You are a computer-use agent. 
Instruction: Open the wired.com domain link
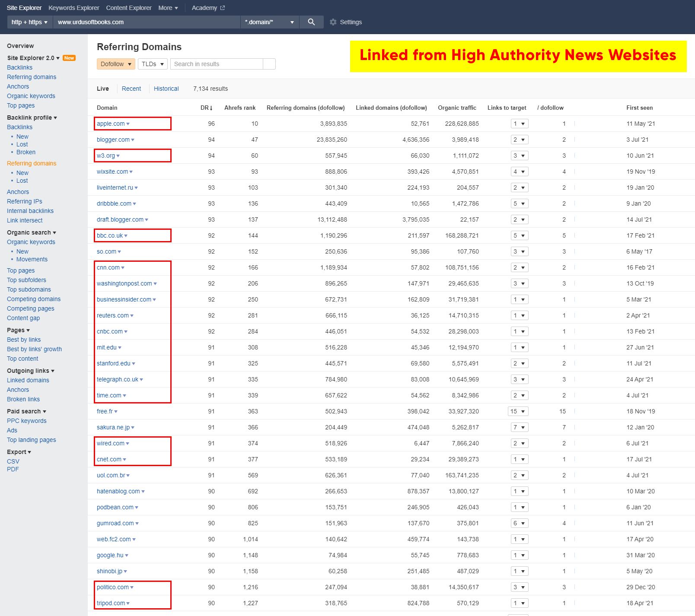(111, 443)
